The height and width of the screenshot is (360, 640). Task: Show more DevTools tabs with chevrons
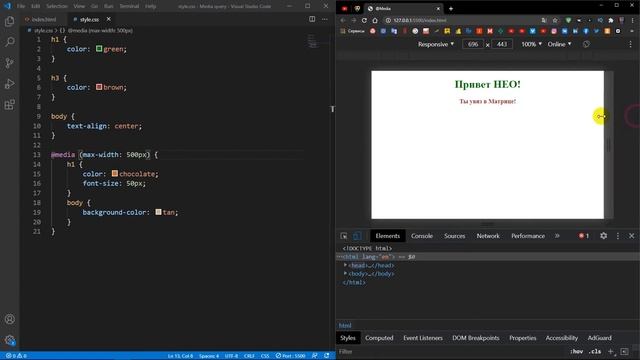click(x=557, y=236)
